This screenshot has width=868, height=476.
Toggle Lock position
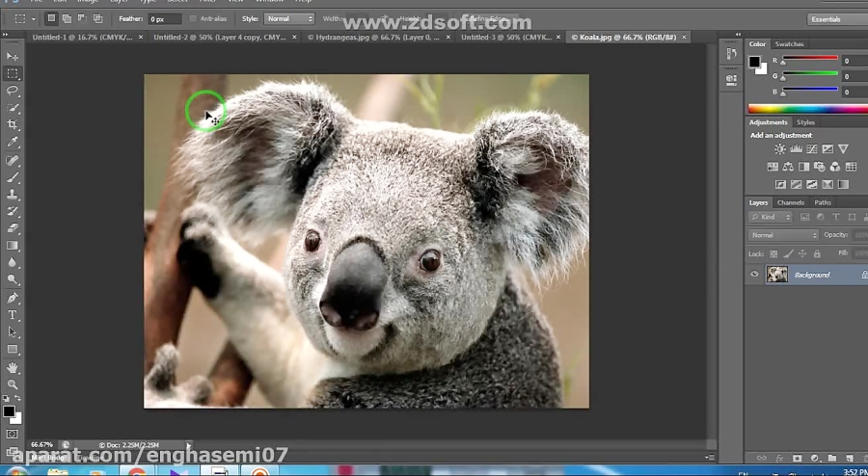point(802,253)
